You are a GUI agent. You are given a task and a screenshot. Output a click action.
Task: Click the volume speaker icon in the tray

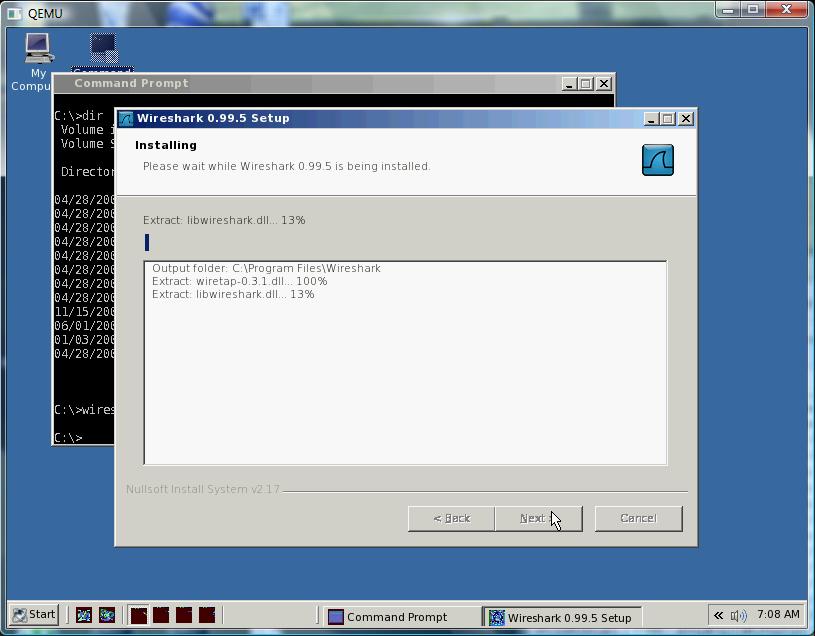[738, 616]
